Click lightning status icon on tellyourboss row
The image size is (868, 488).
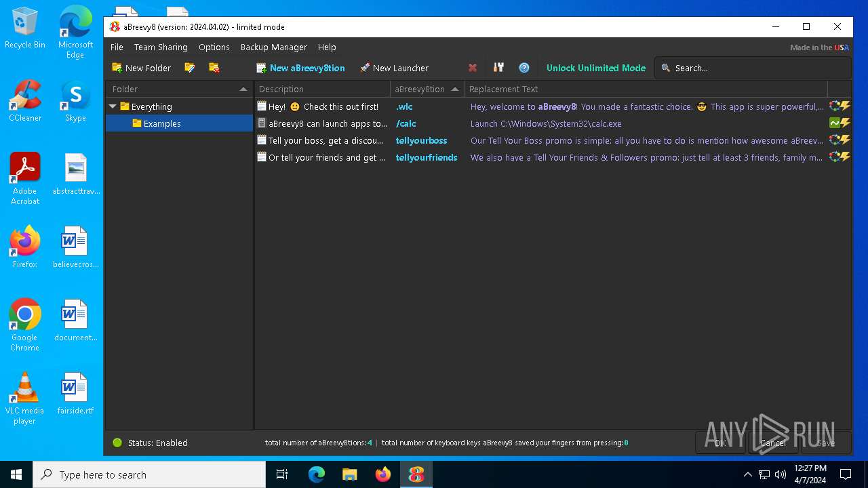click(x=846, y=140)
